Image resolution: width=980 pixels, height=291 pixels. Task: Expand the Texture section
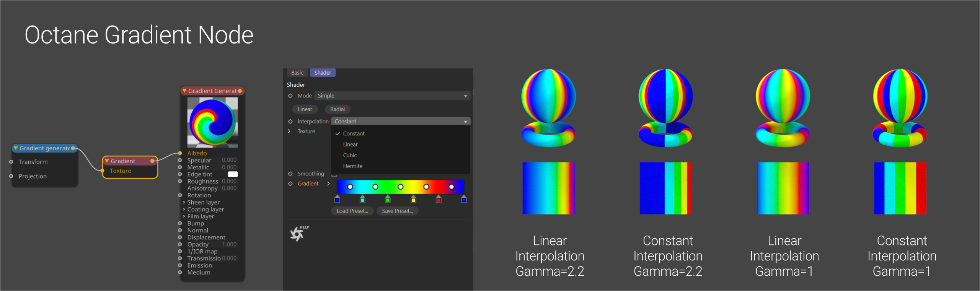[289, 131]
